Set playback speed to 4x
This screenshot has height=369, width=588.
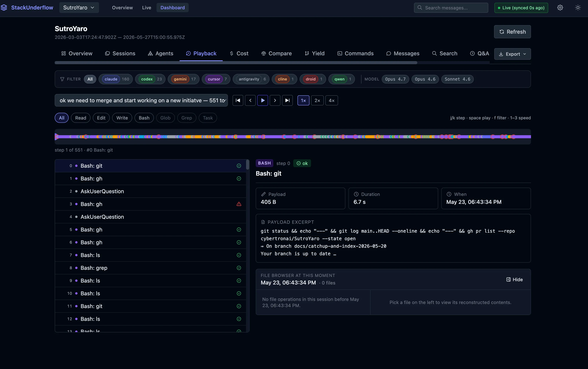point(331,100)
